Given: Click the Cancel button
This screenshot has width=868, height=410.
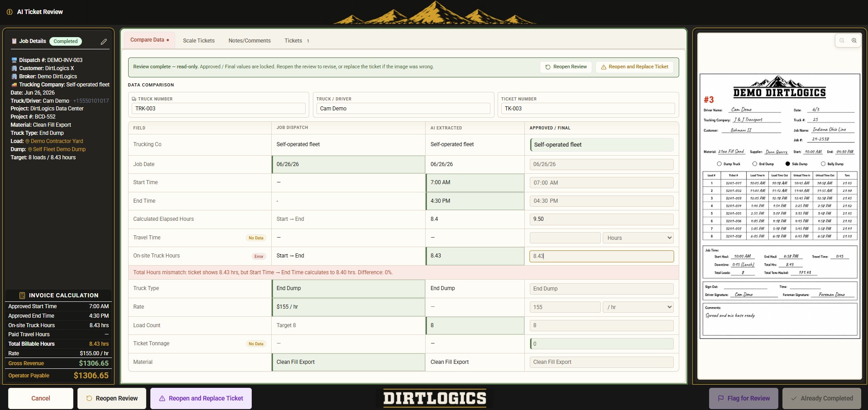Looking at the screenshot, I should tap(41, 398).
